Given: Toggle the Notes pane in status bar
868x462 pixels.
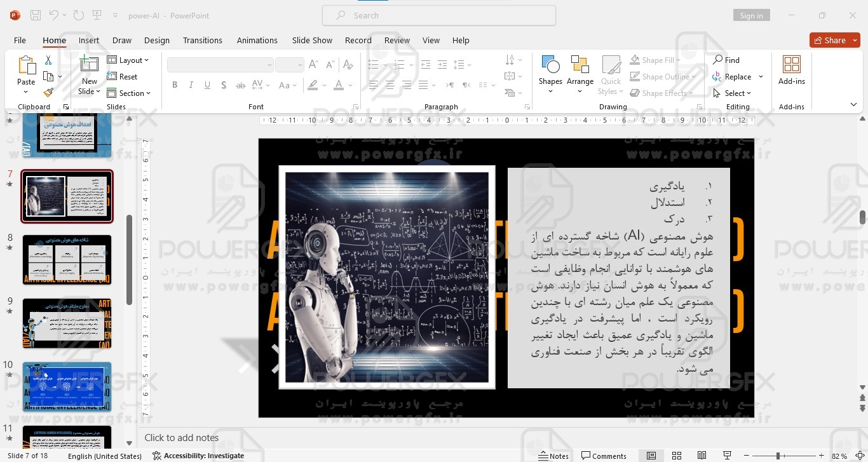Looking at the screenshot, I should [x=553, y=456].
